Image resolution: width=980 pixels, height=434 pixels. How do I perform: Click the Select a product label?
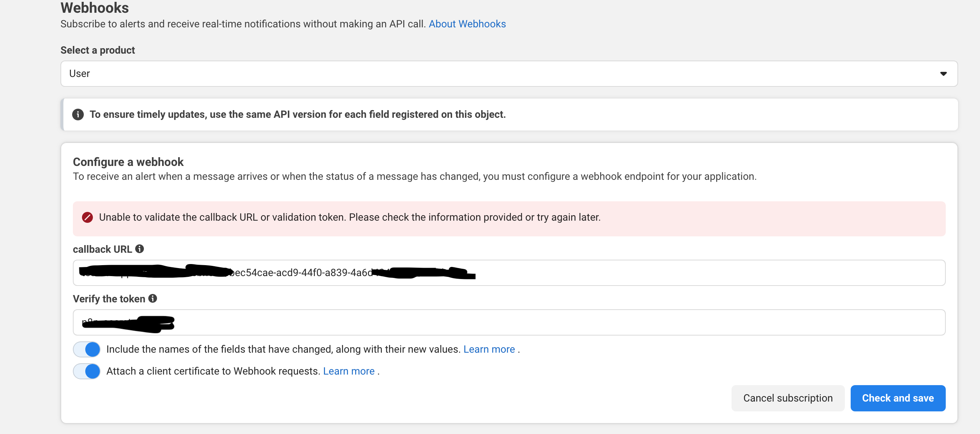pyautogui.click(x=98, y=50)
